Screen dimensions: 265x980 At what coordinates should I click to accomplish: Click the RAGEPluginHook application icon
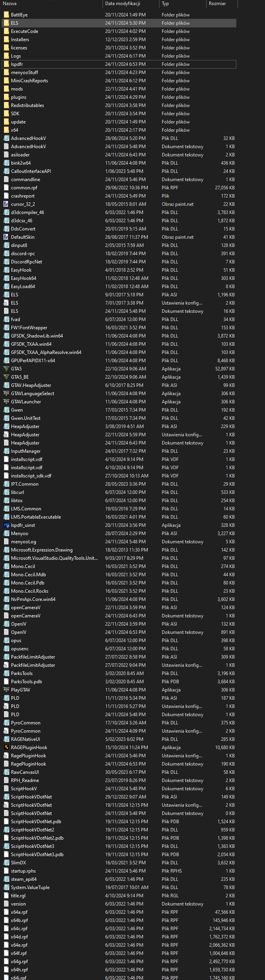tap(6, 748)
